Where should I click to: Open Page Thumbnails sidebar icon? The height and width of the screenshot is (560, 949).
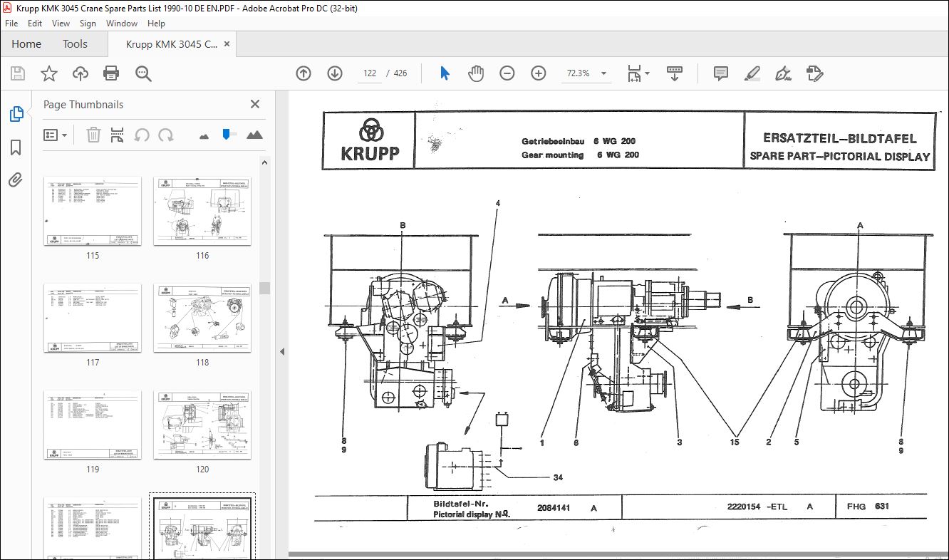click(16, 113)
